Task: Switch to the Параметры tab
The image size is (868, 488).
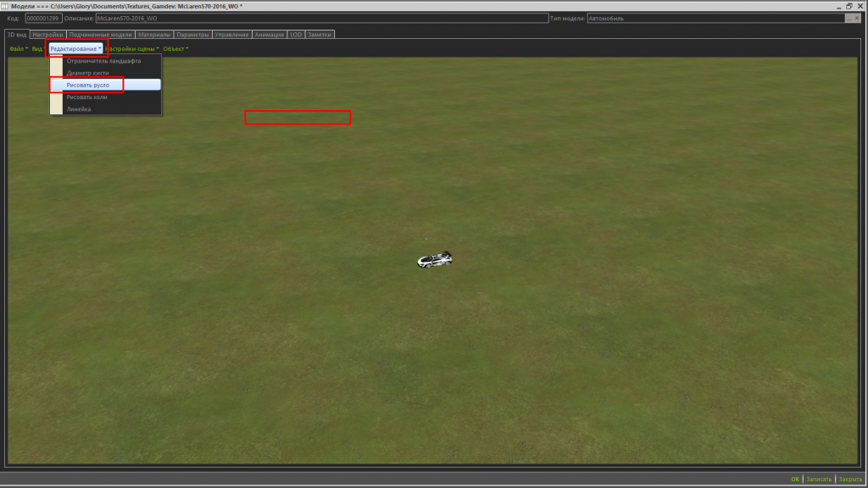Action: click(192, 34)
